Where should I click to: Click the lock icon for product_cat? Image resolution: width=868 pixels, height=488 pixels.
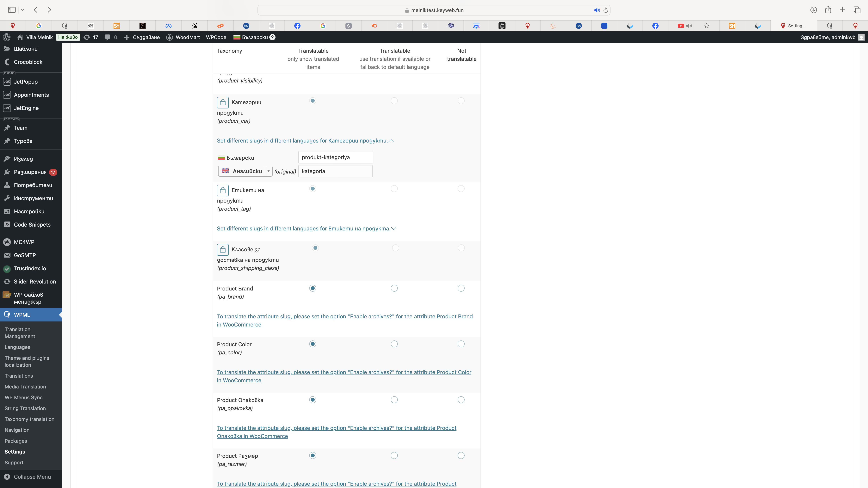point(223,102)
